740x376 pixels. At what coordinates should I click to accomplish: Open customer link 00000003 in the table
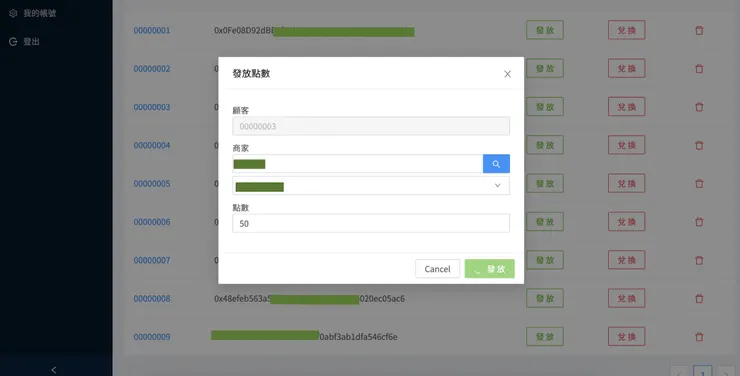click(x=152, y=107)
